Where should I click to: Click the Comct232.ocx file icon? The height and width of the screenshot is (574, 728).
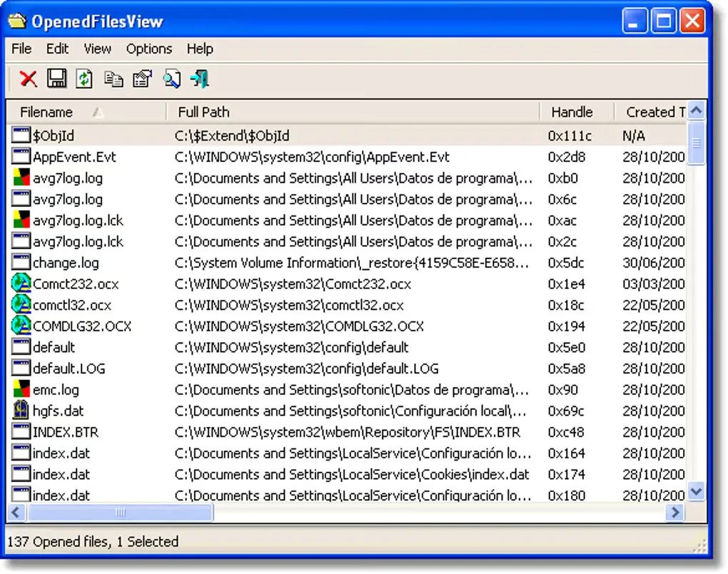(x=21, y=283)
